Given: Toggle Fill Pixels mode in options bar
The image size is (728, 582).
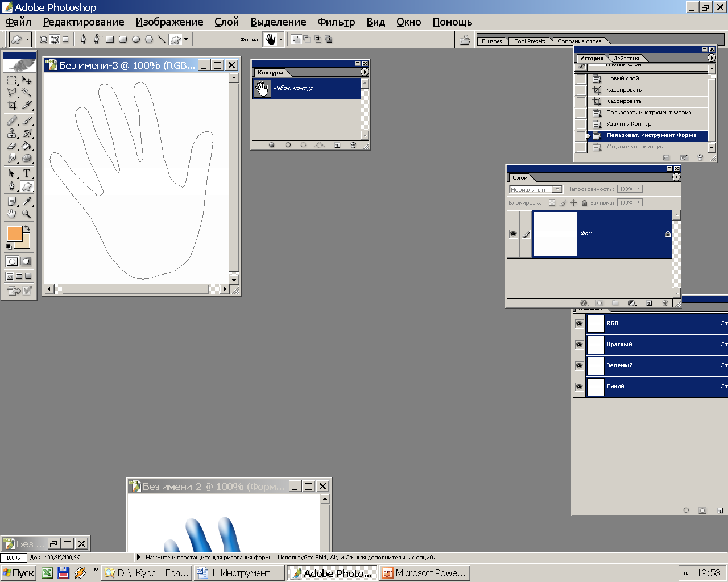Looking at the screenshot, I should (x=65, y=39).
